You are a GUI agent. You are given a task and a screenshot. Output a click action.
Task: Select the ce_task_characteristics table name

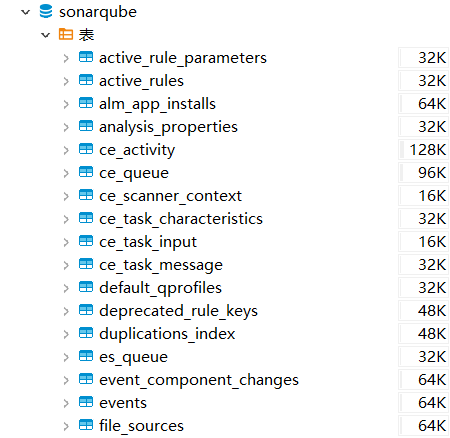click(x=181, y=219)
